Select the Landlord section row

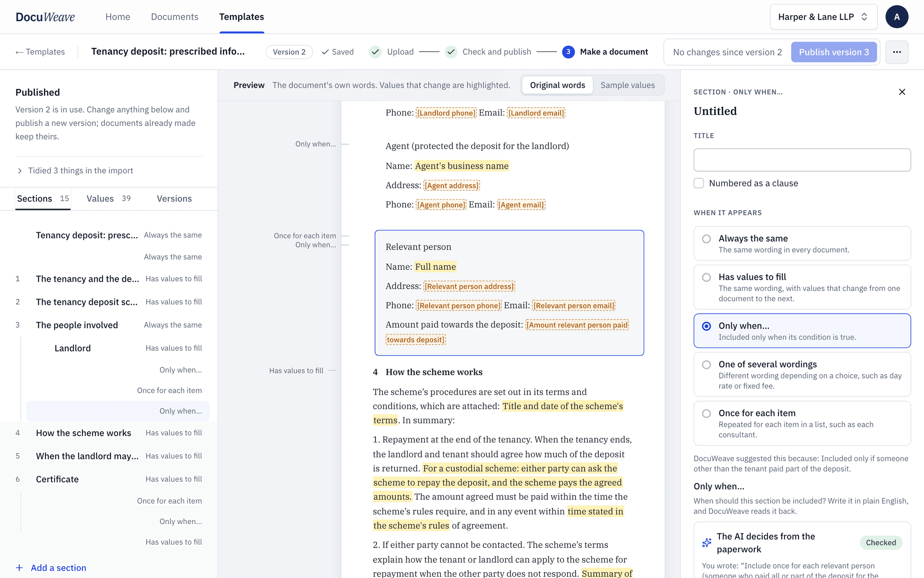(118, 348)
